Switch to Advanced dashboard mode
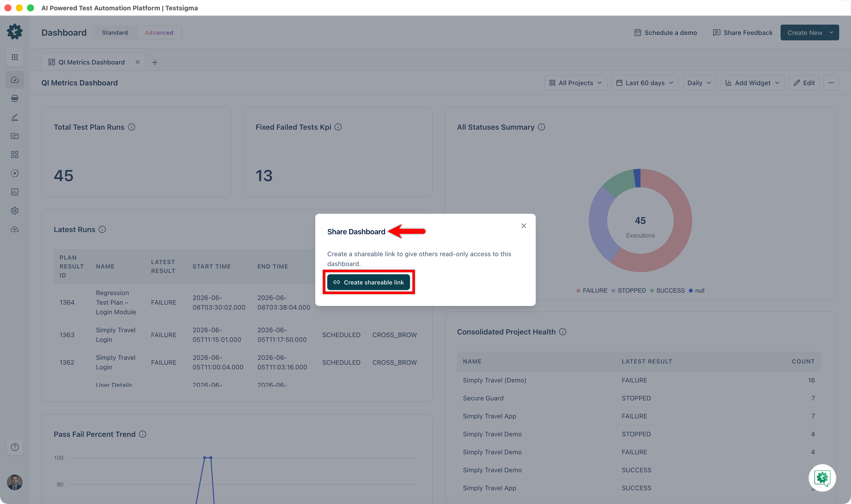 point(159,32)
